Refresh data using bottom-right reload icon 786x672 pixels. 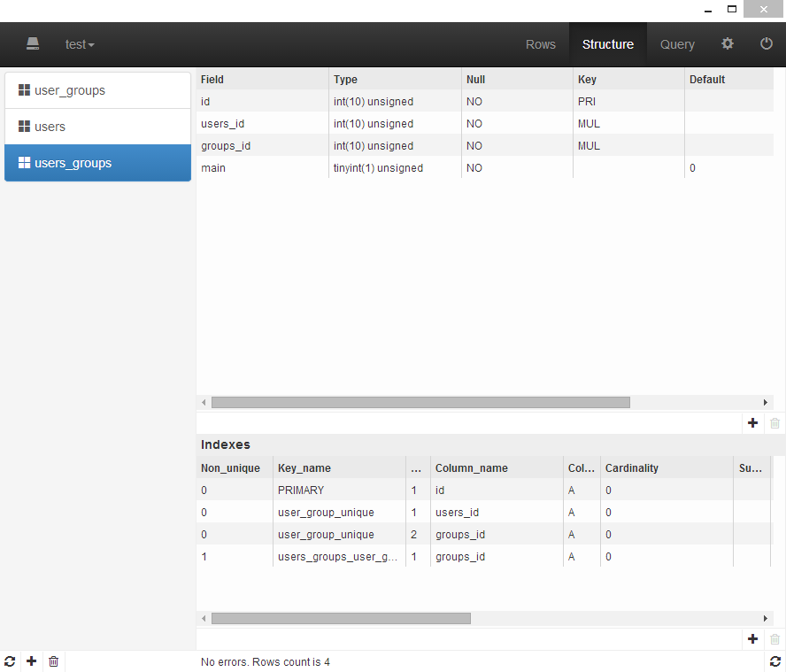[x=775, y=661]
